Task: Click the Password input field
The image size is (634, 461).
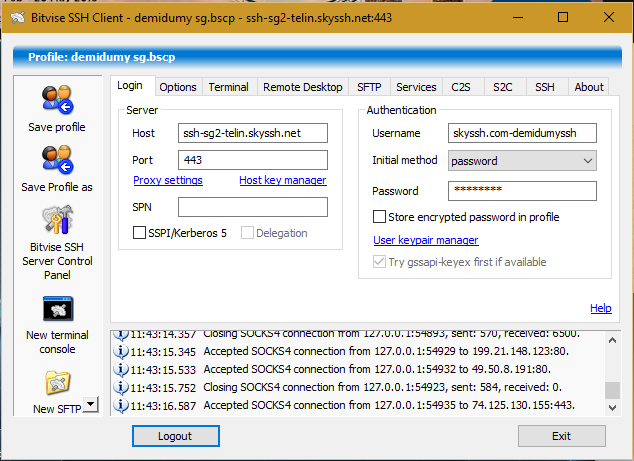Action: tap(522, 191)
